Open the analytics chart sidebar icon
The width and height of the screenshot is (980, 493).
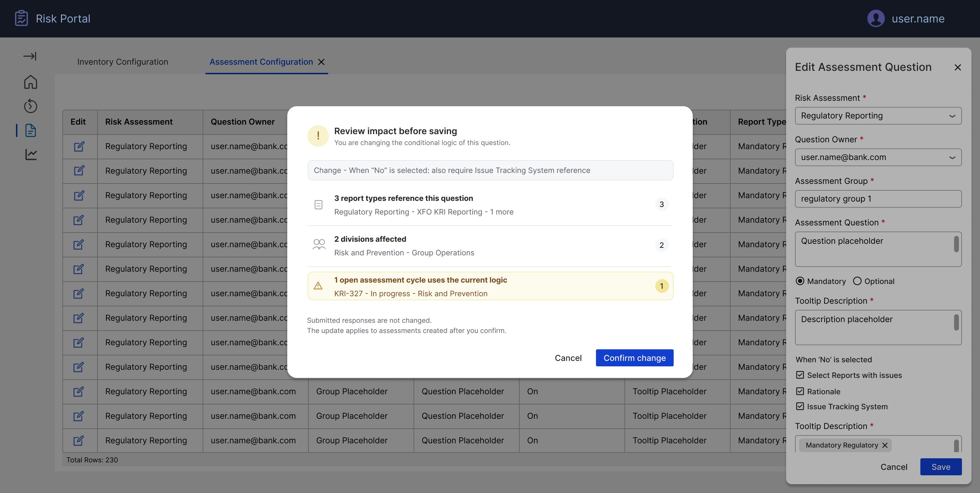(31, 154)
